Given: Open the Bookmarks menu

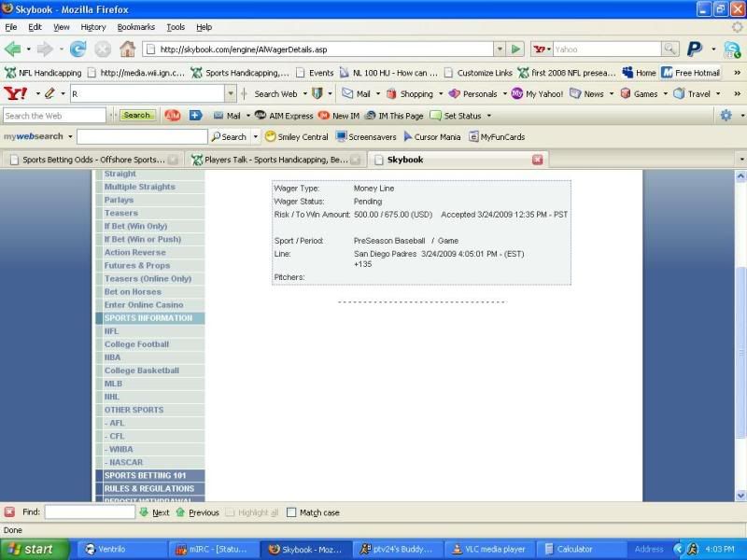Looking at the screenshot, I should tap(135, 27).
